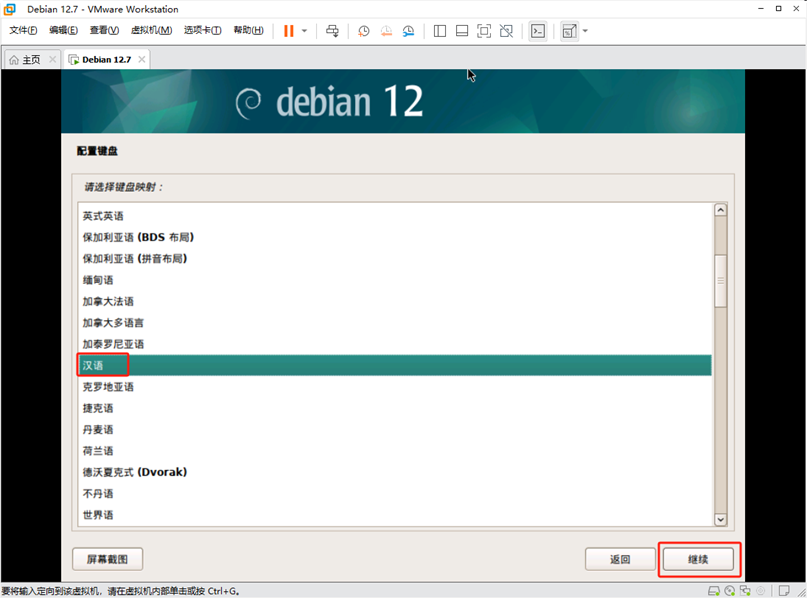The height and width of the screenshot is (598, 807).
Task: Minimize the VMware Workstation window
Action: [761, 9]
